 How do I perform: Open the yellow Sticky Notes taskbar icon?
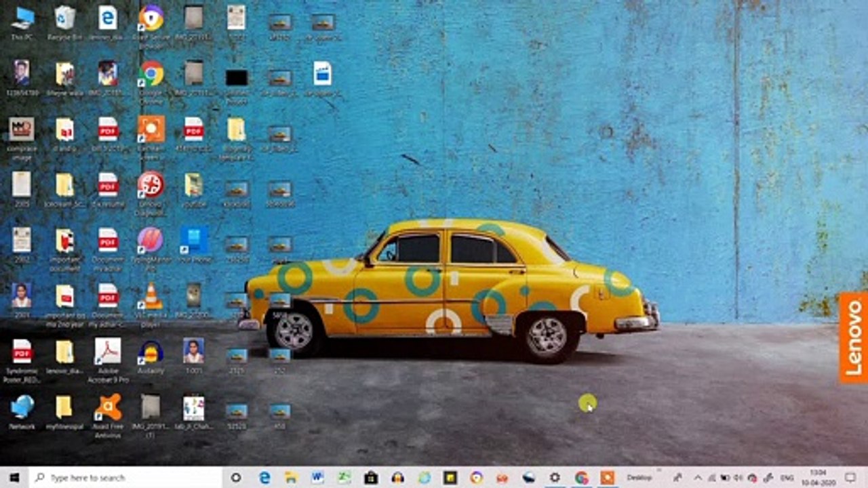pyautogui.click(x=450, y=477)
